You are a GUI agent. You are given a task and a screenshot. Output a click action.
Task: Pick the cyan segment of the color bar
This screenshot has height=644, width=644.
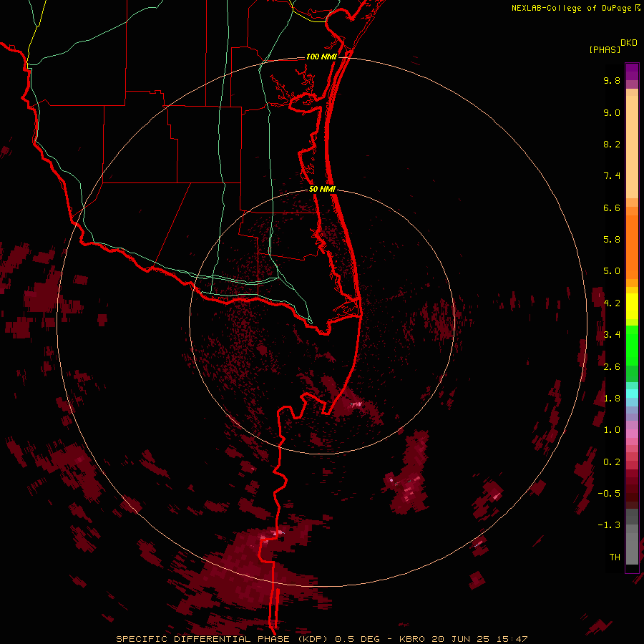(632, 394)
